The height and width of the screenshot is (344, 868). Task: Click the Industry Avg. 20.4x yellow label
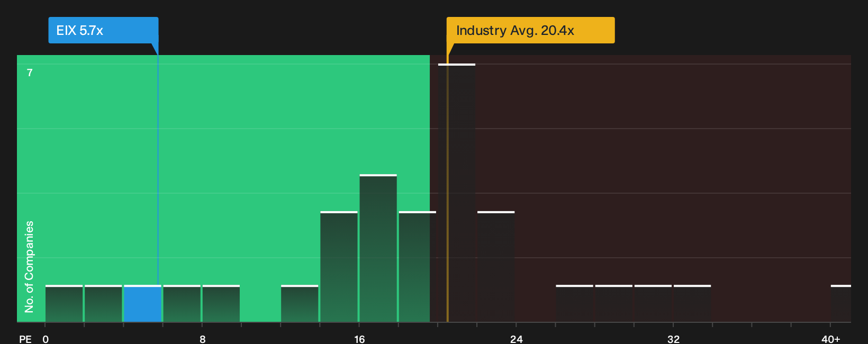click(530, 30)
